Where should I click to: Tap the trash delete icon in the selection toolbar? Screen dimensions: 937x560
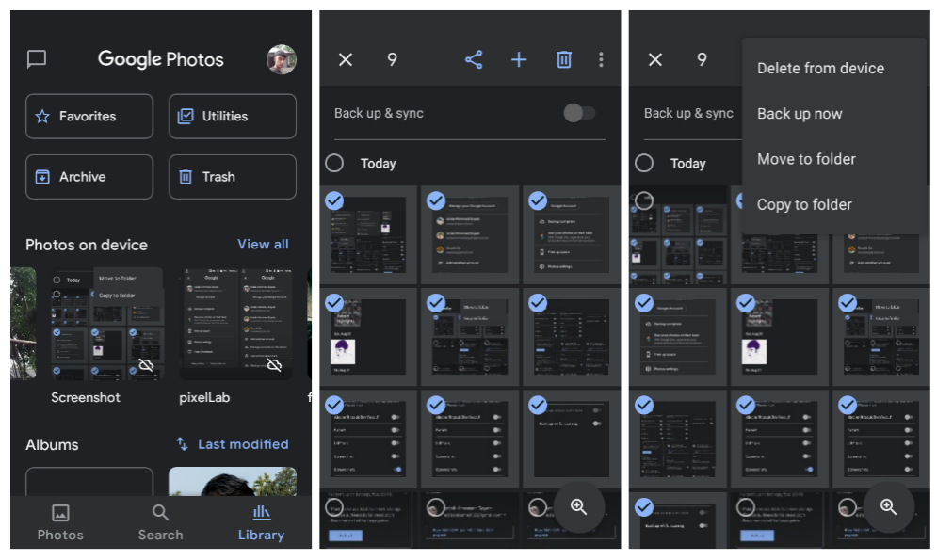(564, 59)
